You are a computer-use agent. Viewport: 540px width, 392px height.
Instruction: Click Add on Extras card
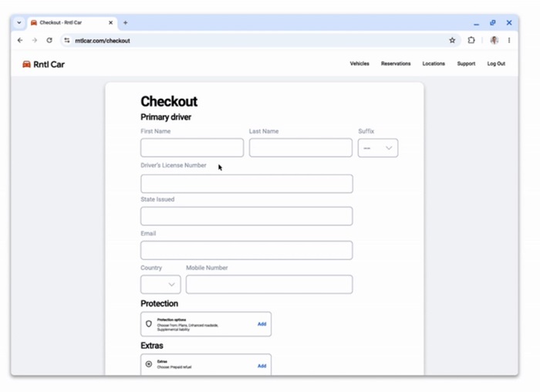tap(262, 366)
